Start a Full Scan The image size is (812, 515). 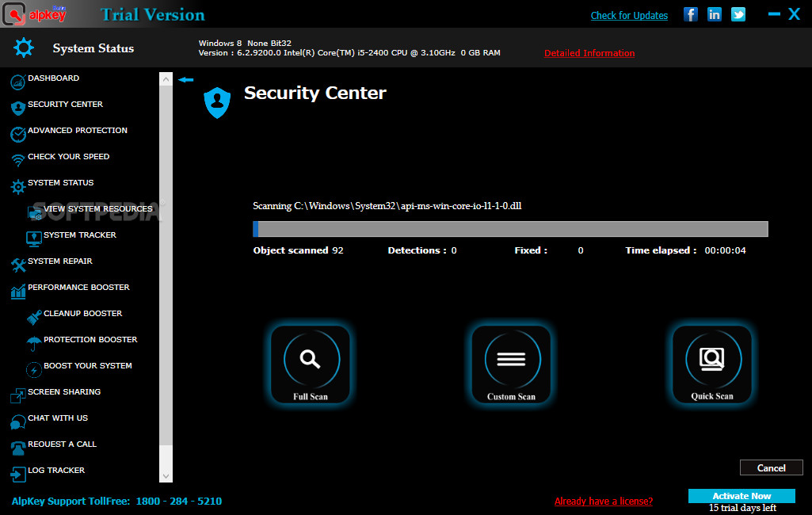311,364
